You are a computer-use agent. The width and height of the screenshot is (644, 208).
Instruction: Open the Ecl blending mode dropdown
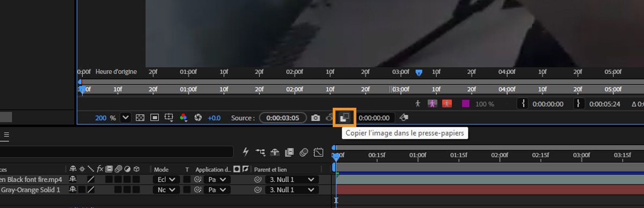(x=166, y=180)
